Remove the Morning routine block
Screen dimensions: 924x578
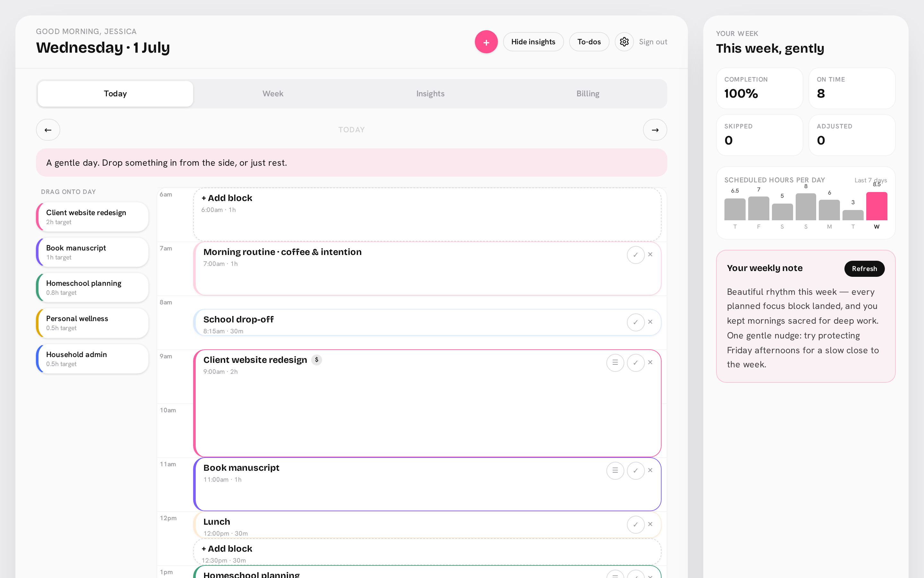(650, 255)
